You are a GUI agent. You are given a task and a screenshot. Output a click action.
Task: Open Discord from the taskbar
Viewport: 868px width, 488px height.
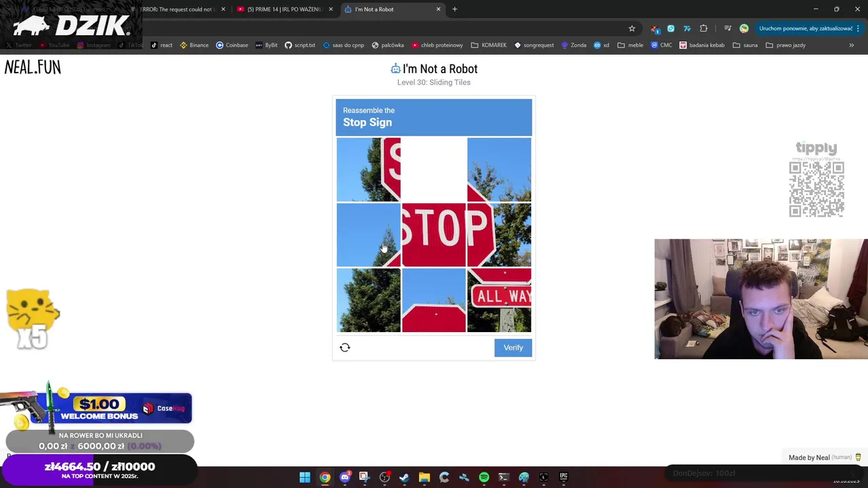click(x=344, y=477)
